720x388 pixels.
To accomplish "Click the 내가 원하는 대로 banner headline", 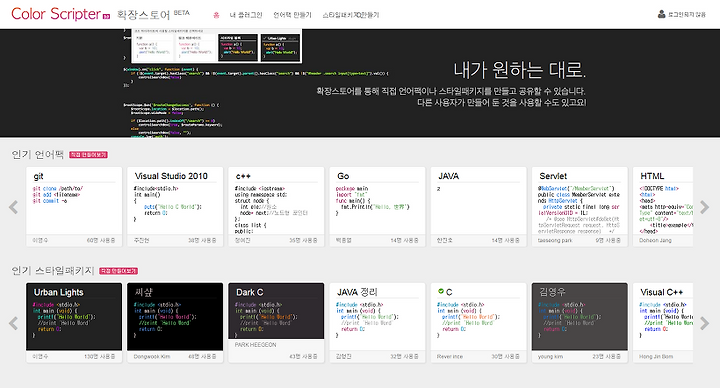I will point(519,70).
